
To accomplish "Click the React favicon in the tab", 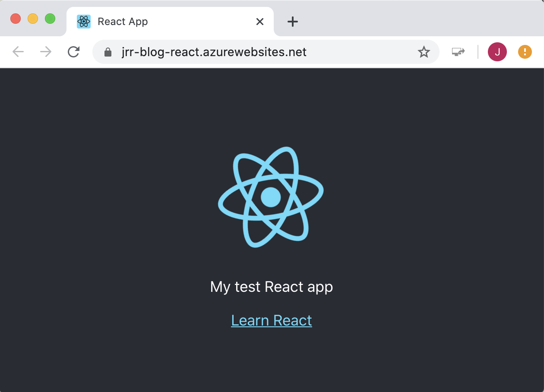I will [84, 22].
